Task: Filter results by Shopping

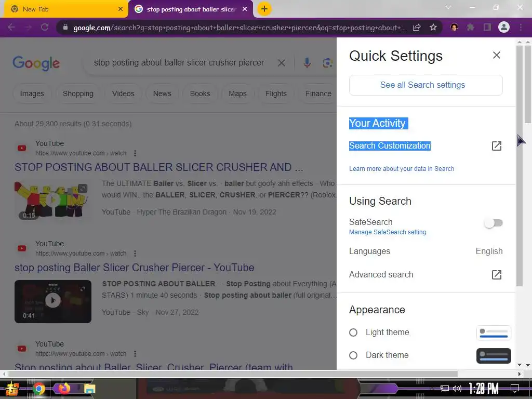Action: point(78,94)
